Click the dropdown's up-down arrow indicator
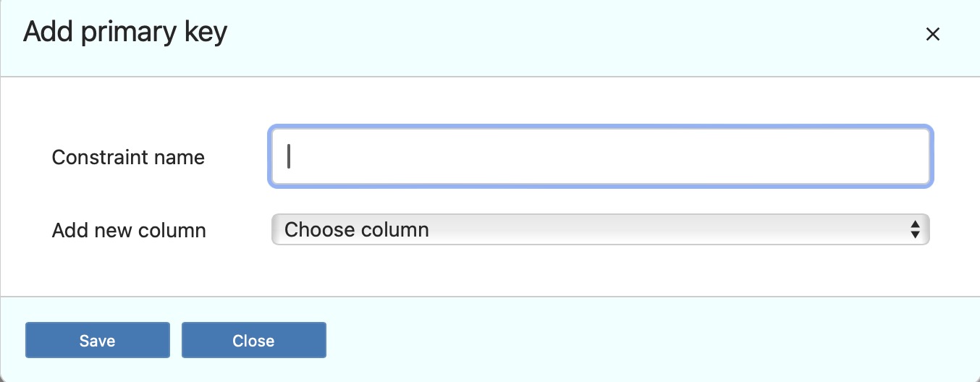 click(x=915, y=230)
